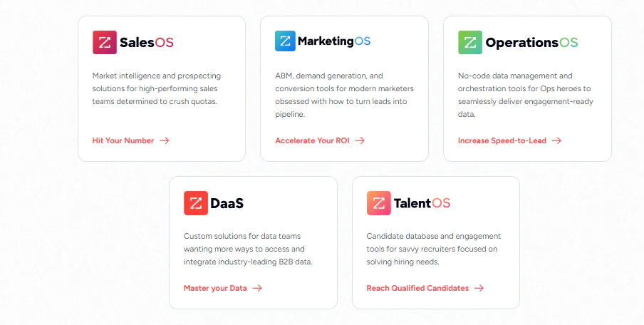Image resolution: width=644 pixels, height=325 pixels.
Task: Click the arrow after Increase Speed-to-Lead
Action: pyautogui.click(x=556, y=140)
